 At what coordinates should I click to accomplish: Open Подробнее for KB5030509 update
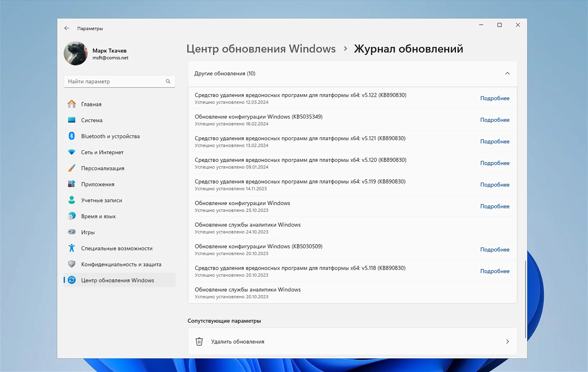pyautogui.click(x=495, y=249)
